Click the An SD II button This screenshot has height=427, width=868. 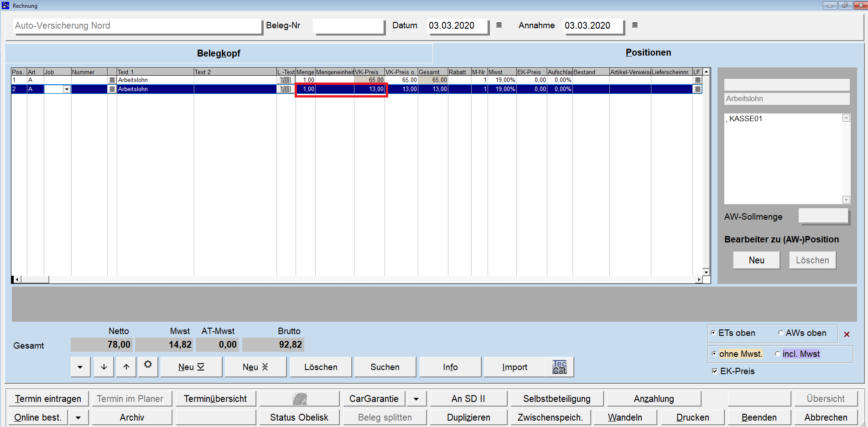pyautogui.click(x=468, y=399)
